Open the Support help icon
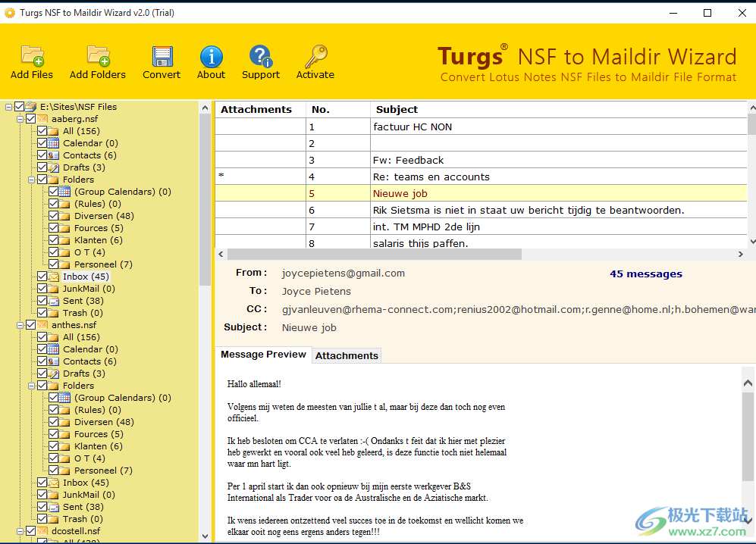The height and width of the screenshot is (544, 756). [x=261, y=56]
